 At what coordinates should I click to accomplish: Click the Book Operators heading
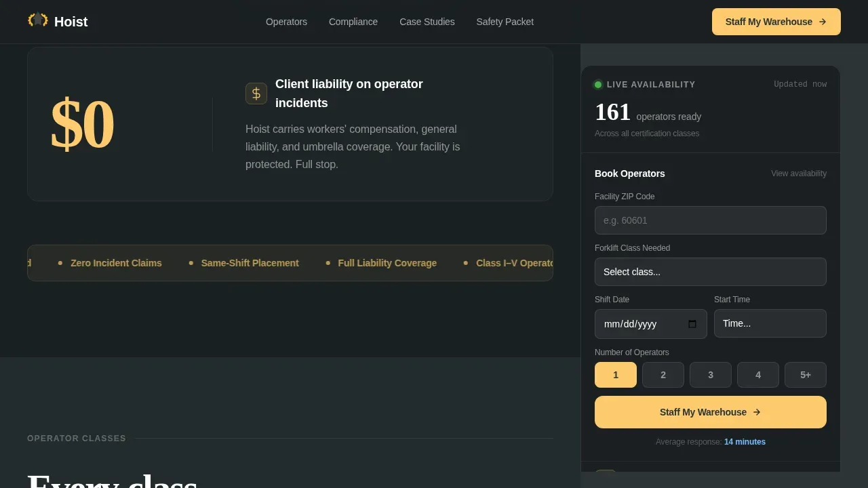tap(630, 174)
